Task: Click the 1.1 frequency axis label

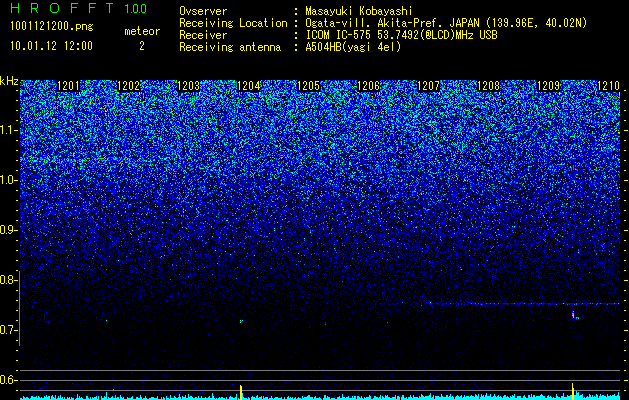Action: coord(9,130)
